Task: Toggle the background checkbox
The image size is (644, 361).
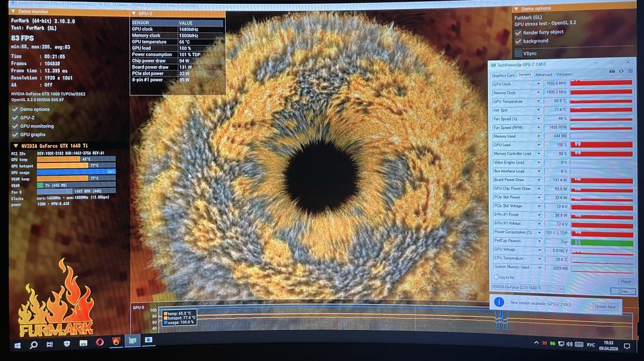Action: pos(518,41)
